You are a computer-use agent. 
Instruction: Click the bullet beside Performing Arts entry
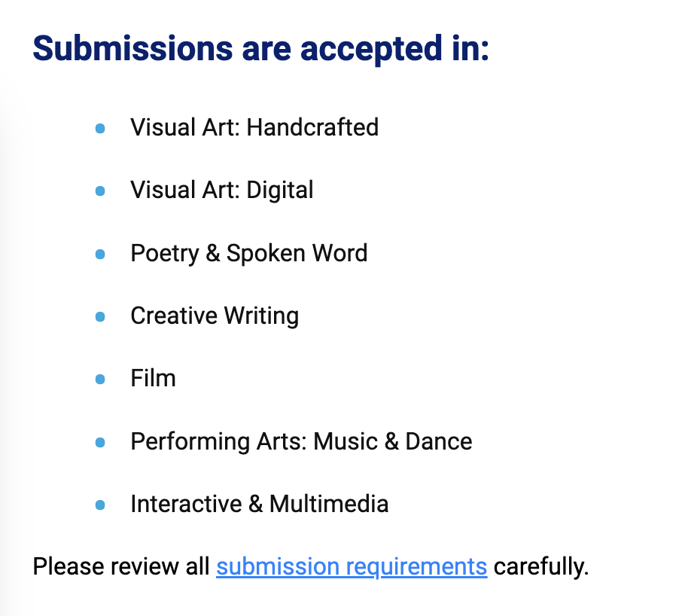click(100, 443)
